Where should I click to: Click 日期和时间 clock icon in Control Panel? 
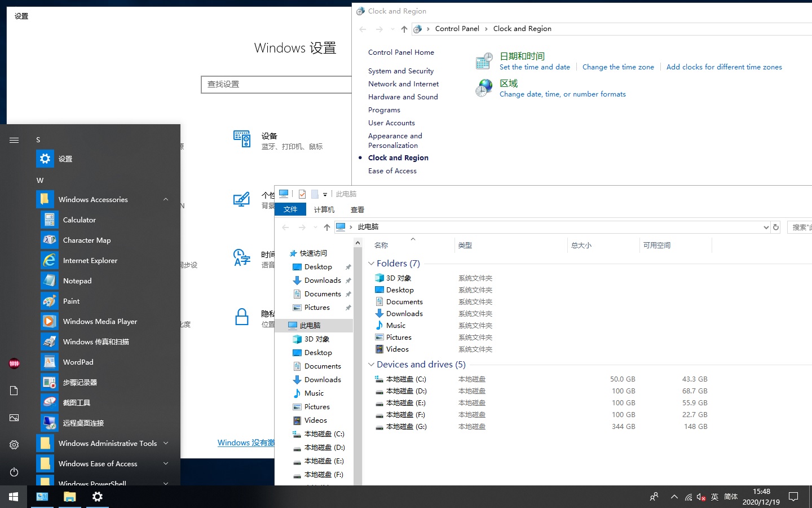click(x=484, y=61)
